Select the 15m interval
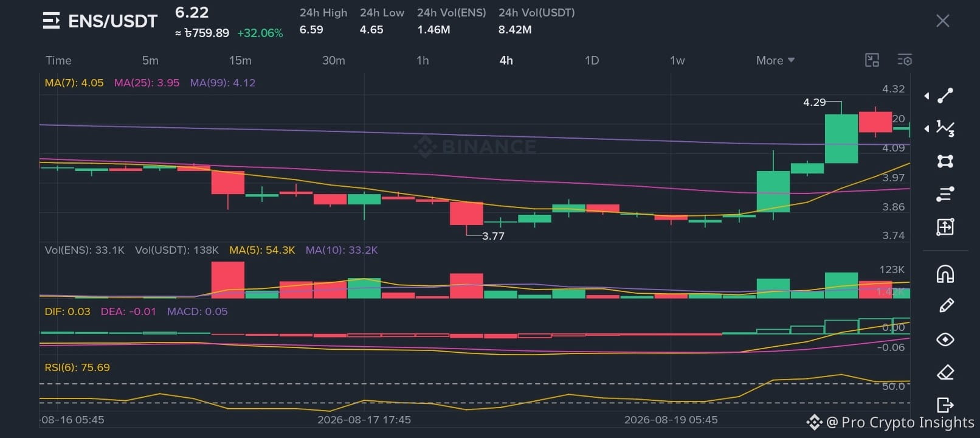 (240, 60)
